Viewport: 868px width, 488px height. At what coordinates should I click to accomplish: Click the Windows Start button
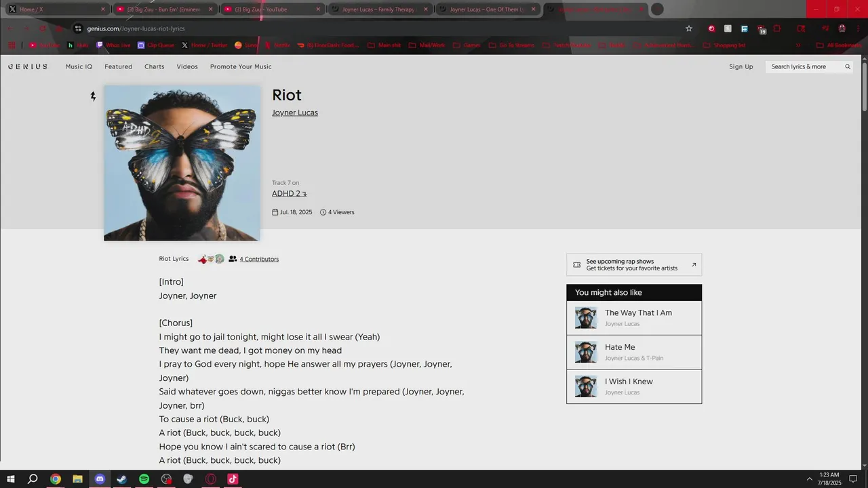11,479
